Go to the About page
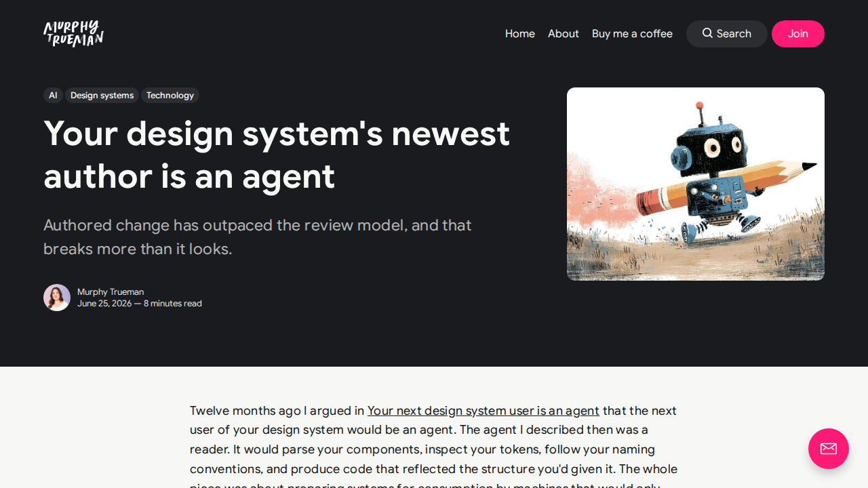The image size is (868, 488). (564, 34)
